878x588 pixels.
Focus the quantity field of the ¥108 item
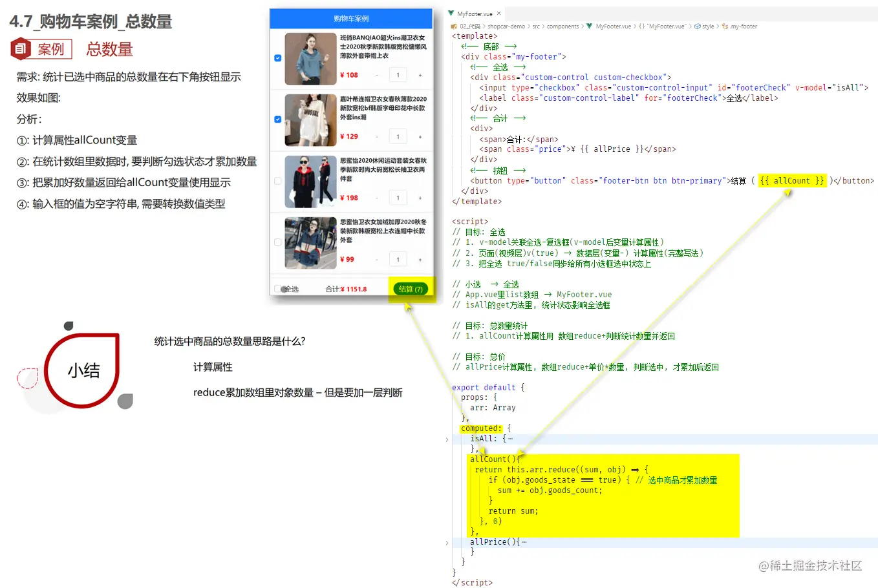[398, 75]
